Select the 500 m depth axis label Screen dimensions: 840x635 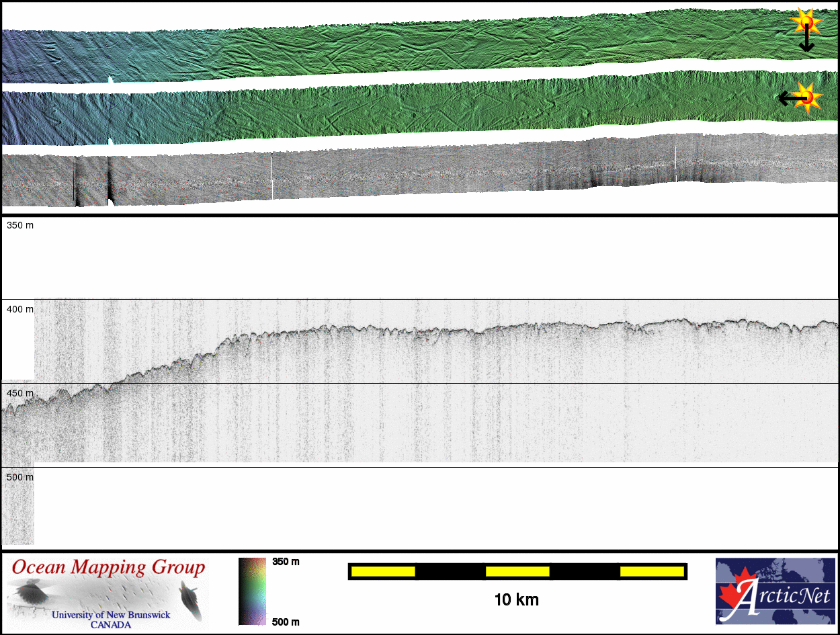[x=20, y=477]
